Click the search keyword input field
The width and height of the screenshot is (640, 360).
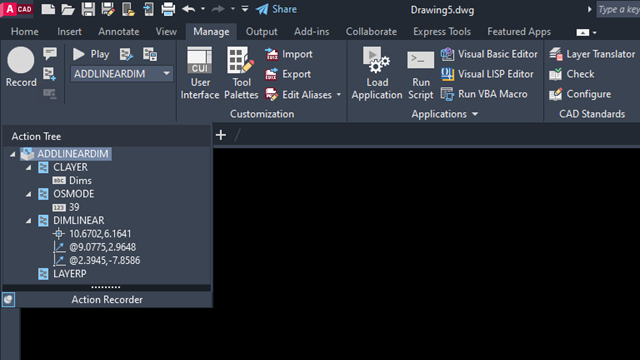618,9
